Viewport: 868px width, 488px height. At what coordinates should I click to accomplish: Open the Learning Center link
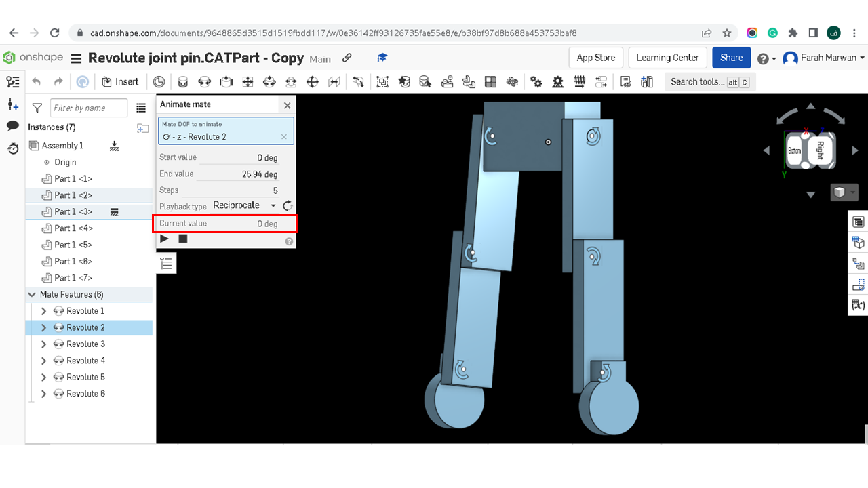pos(668,58)
